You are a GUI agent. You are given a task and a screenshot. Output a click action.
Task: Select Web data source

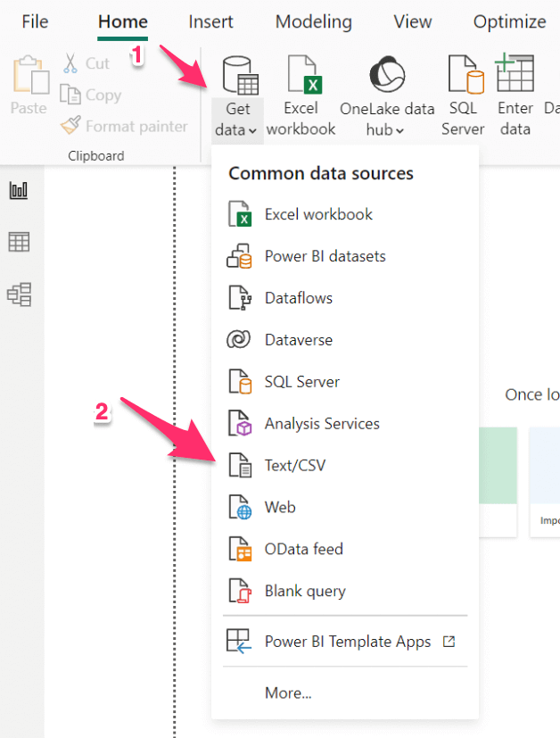coord(345,508)
